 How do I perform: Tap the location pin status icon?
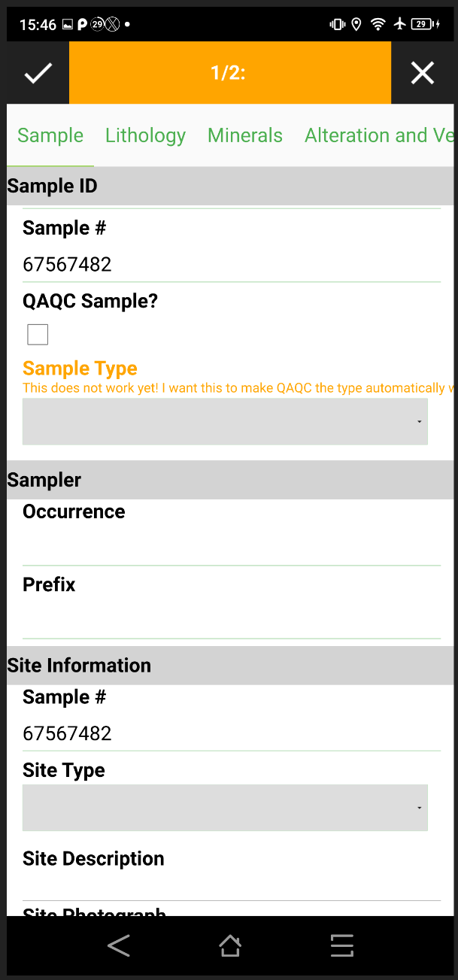[356, 23]
